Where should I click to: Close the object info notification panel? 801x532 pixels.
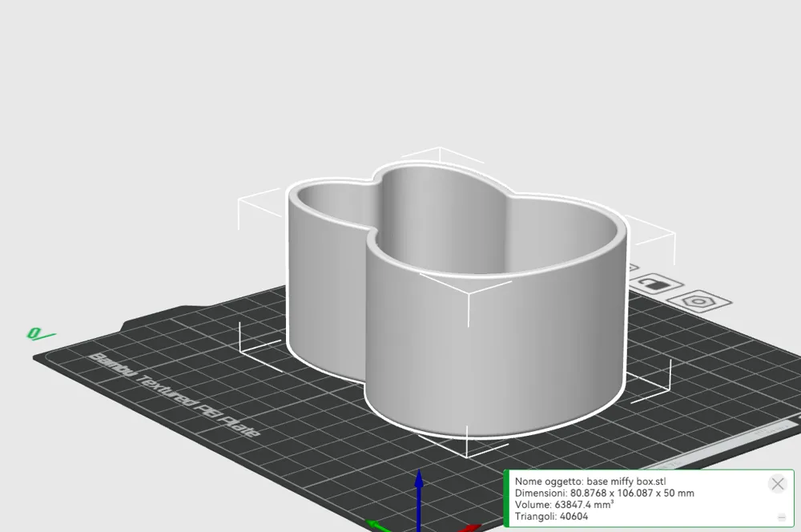tap(778, 483)
